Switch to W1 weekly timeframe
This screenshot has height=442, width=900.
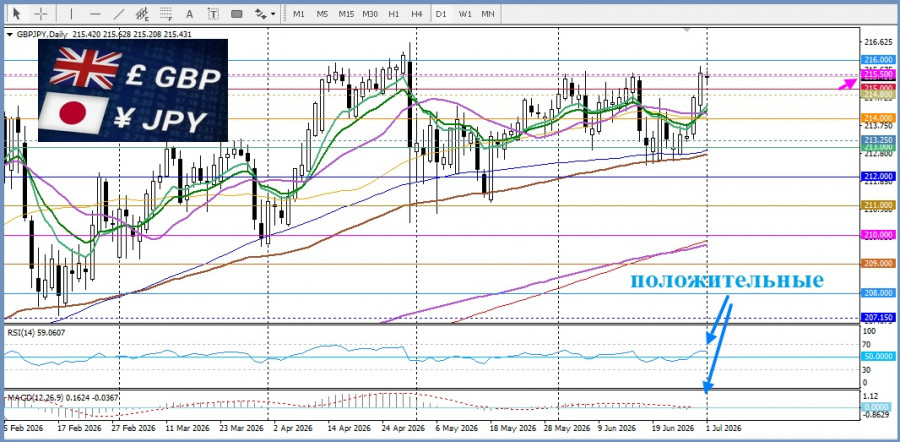[464, 13]
